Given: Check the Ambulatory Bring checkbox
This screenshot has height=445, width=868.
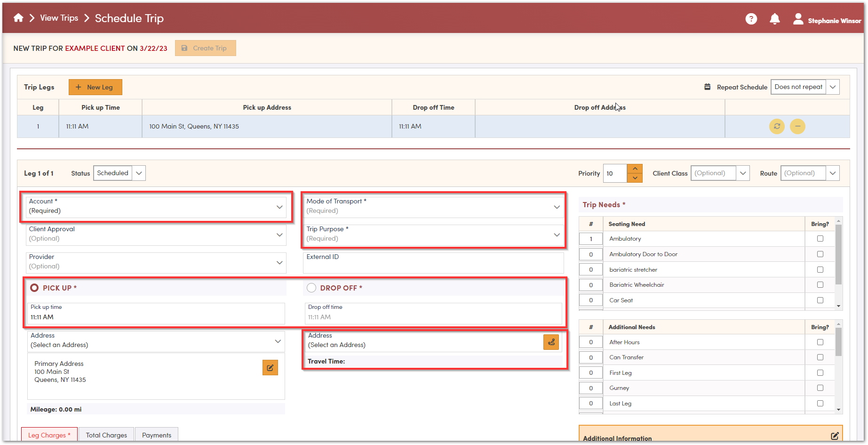Looking at the screenshot, I should coord(820,239).
